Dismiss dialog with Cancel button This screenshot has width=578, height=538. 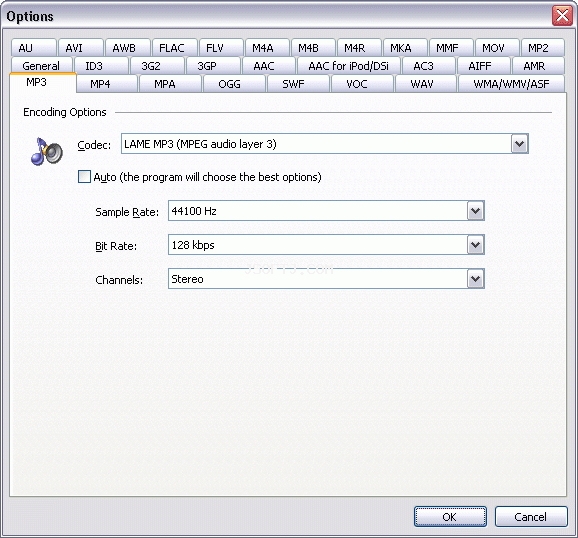pyautogui.click(x=531, y=517)
